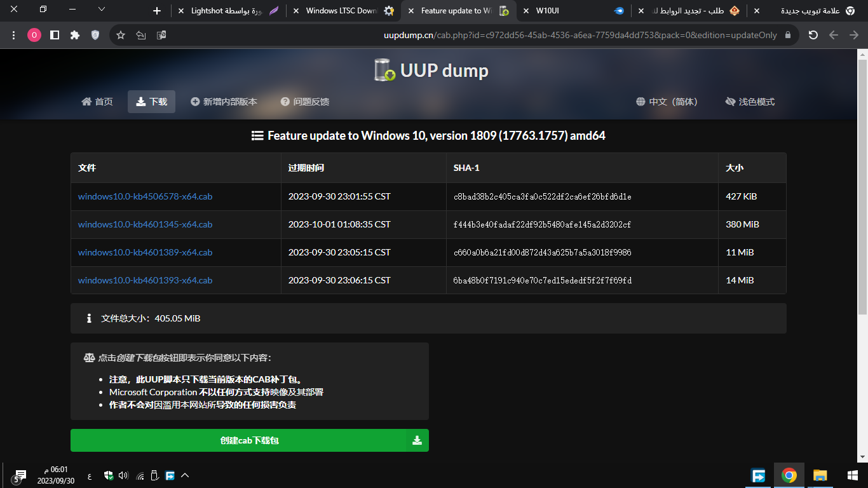Open Windows Start button
The height and width of the screenshot is (488, 868).
coord(853,475)
